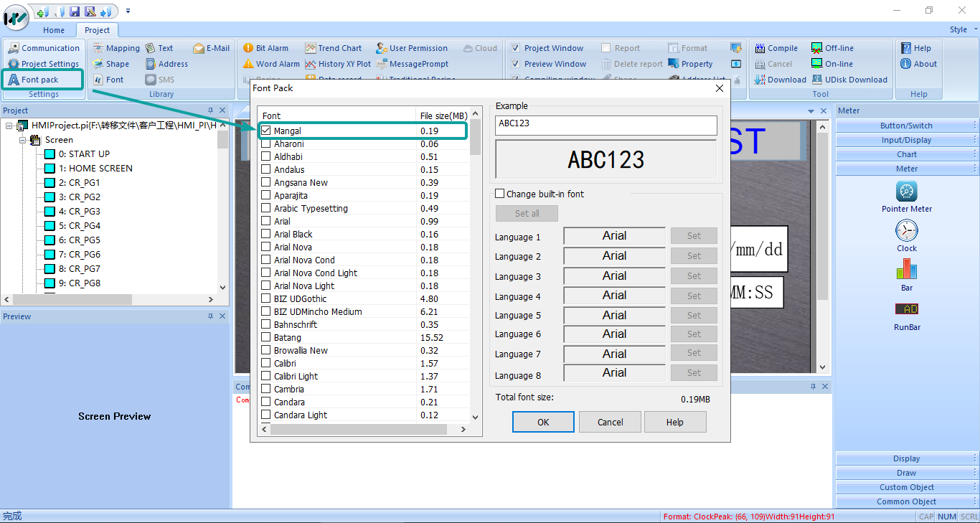Click Cancel in Font Pack dialog
This screenshot has height=523, width=980.
(x=611, y=422)
